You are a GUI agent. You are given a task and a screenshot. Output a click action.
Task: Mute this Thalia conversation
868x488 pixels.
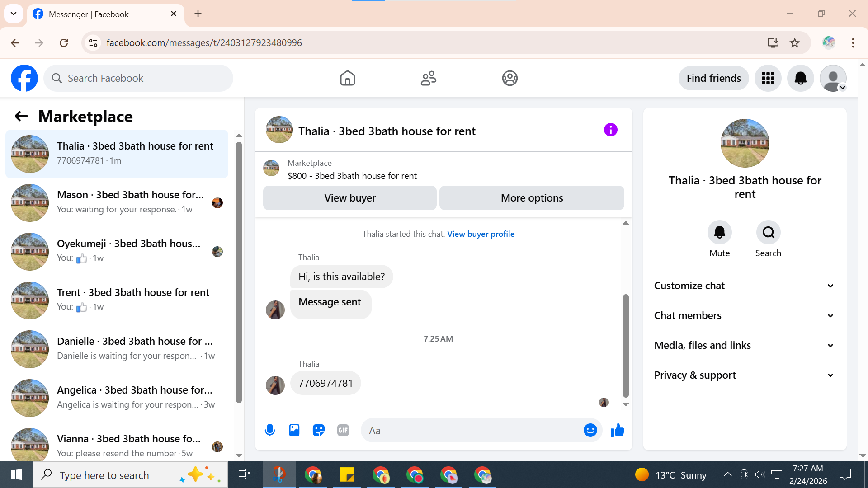click(719, 232)
